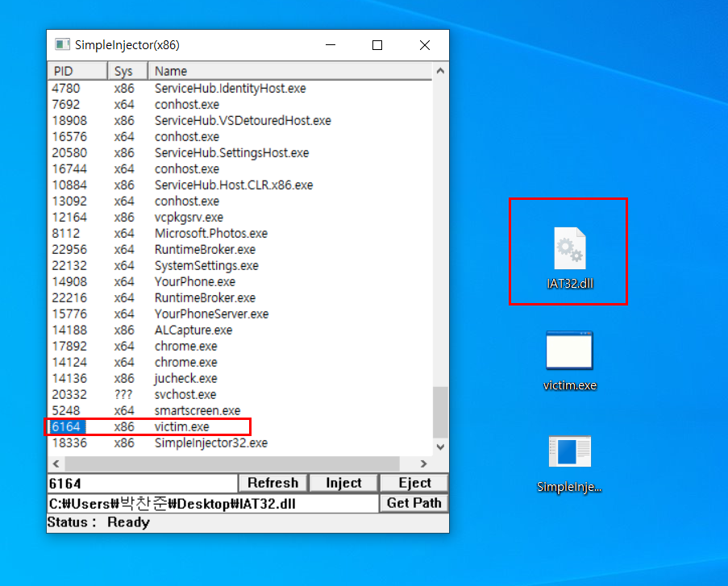The height and width of the screenshot is (586, 728).
Task: Click the horizontal scrollbar left arrow
Action: 56,463
